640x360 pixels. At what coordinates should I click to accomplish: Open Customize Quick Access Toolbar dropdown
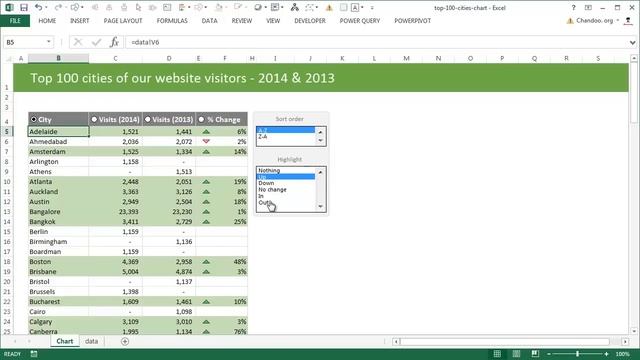[x=372, y=8]
